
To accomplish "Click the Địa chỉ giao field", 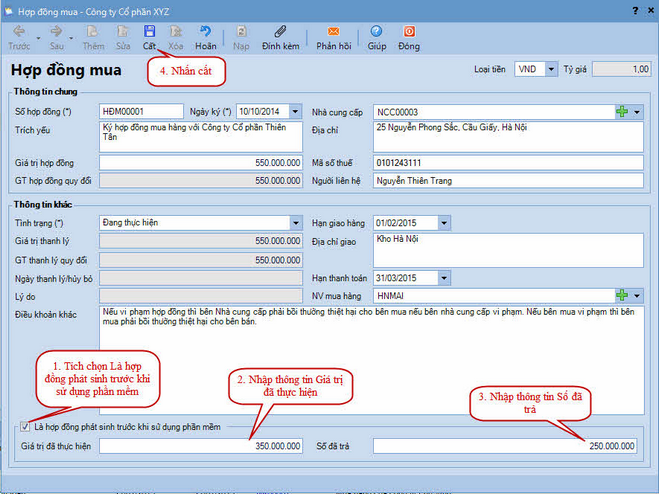I will (x=508, y=250).
